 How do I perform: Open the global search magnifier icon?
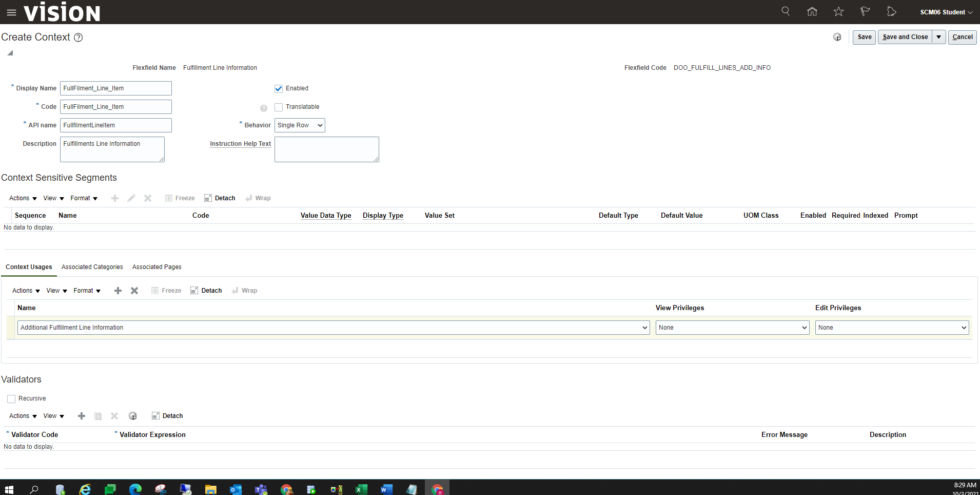point(785,11)
